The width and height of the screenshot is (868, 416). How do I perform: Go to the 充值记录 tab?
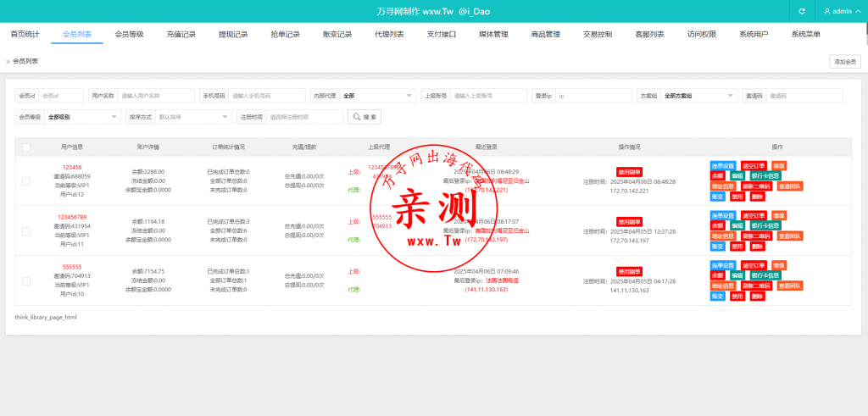(x=181, y=34)
